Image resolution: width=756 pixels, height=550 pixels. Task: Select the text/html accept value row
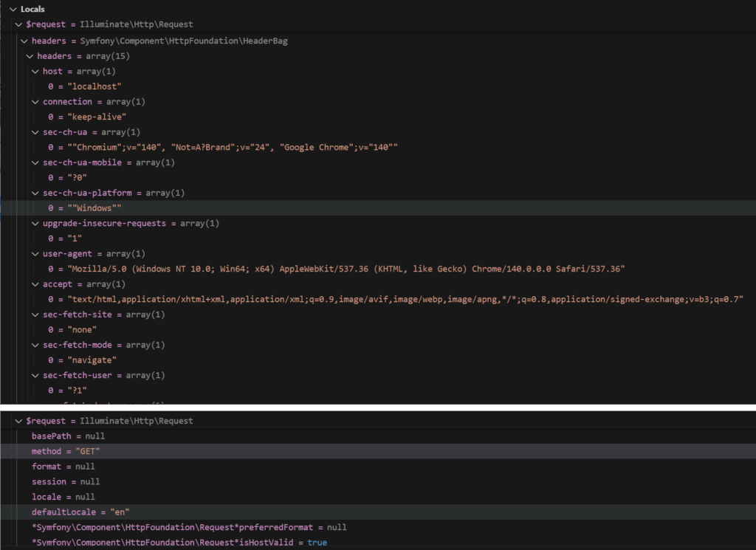[378, 299]
